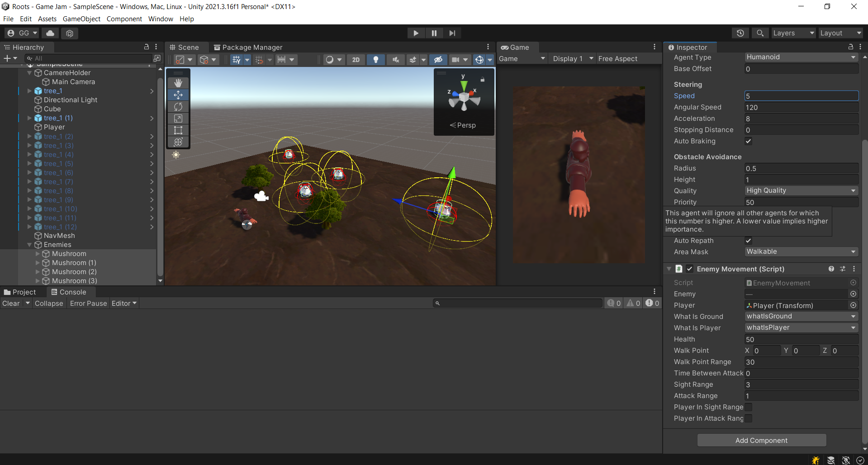This screenshot has height=465, width=868.
Task: Toggle scene audio mute icon
Action: click(396, 60)
